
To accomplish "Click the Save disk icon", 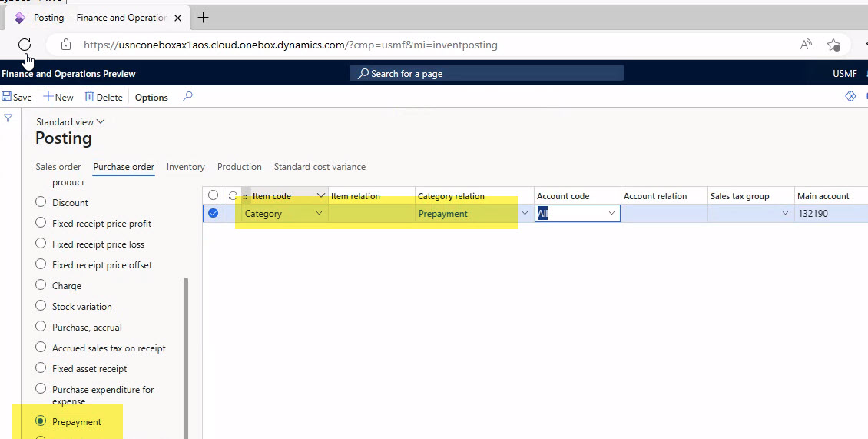I will (7, 97).
